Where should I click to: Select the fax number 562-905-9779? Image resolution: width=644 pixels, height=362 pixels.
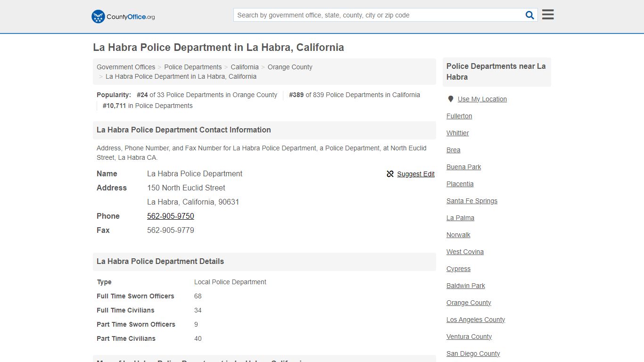coord(171,230)
